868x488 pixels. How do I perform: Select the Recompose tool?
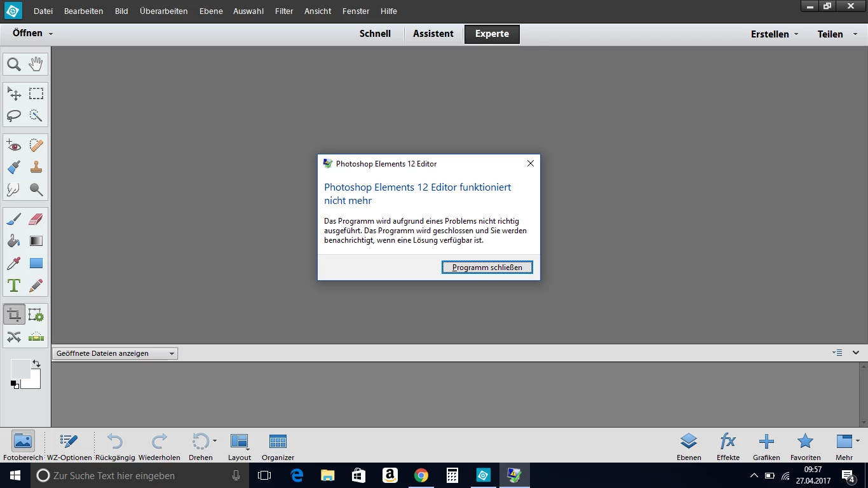[x=36, y=315]
